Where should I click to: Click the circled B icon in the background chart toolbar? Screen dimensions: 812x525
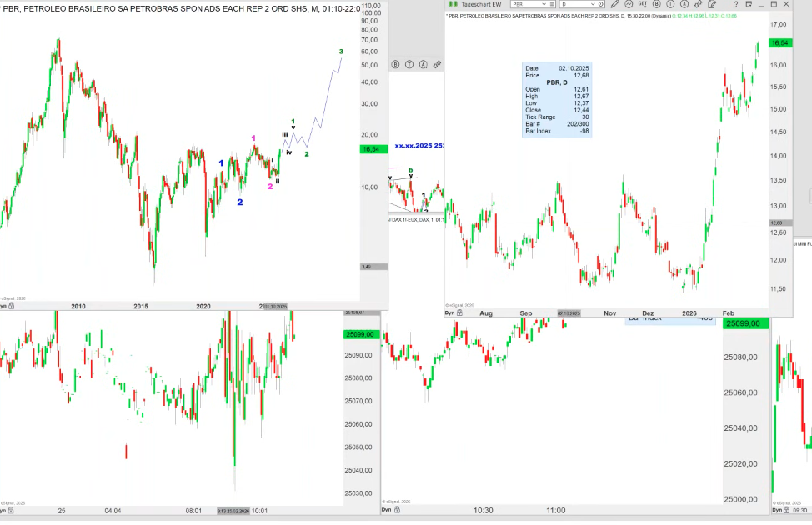(x=395, y=64)
